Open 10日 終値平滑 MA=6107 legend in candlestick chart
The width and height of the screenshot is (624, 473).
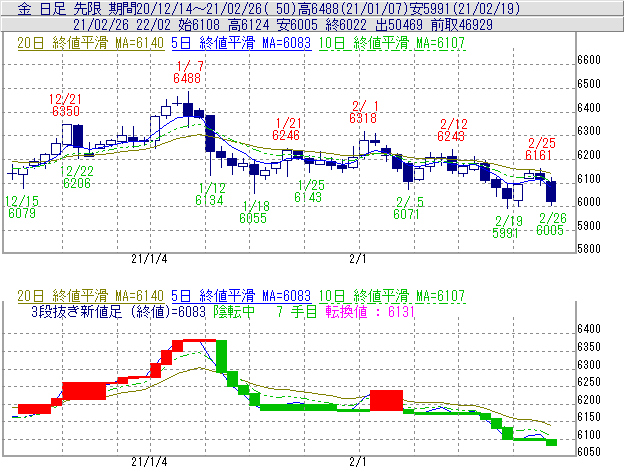point(392,43)
